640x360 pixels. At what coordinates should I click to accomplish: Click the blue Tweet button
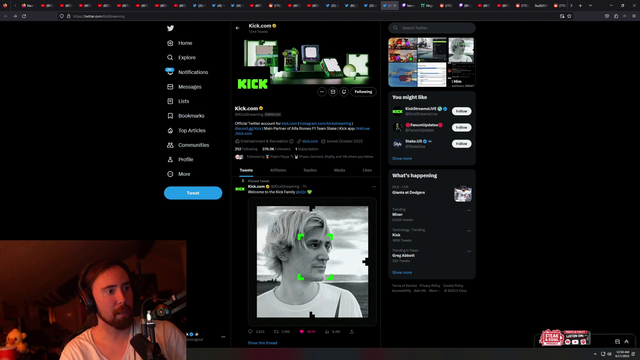tap(193, 193)
